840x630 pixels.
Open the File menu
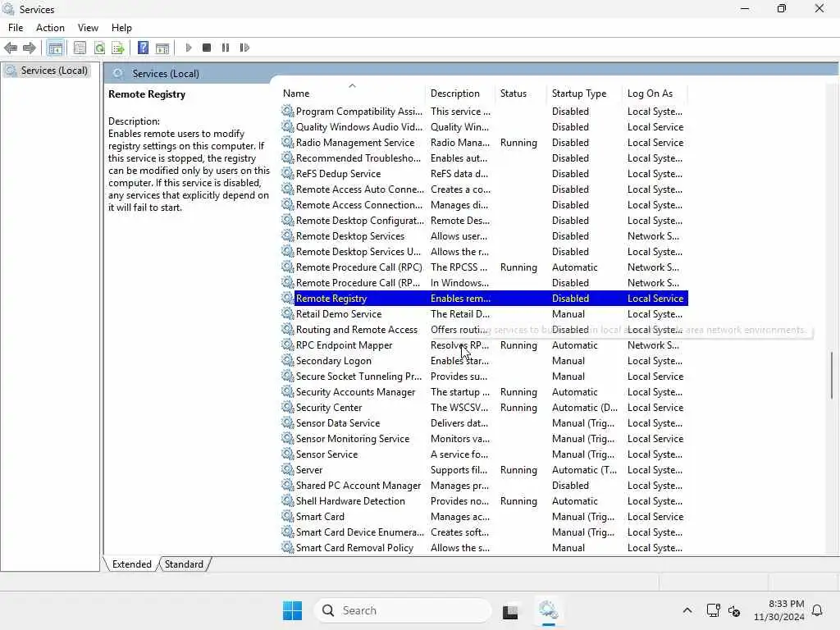16,28
